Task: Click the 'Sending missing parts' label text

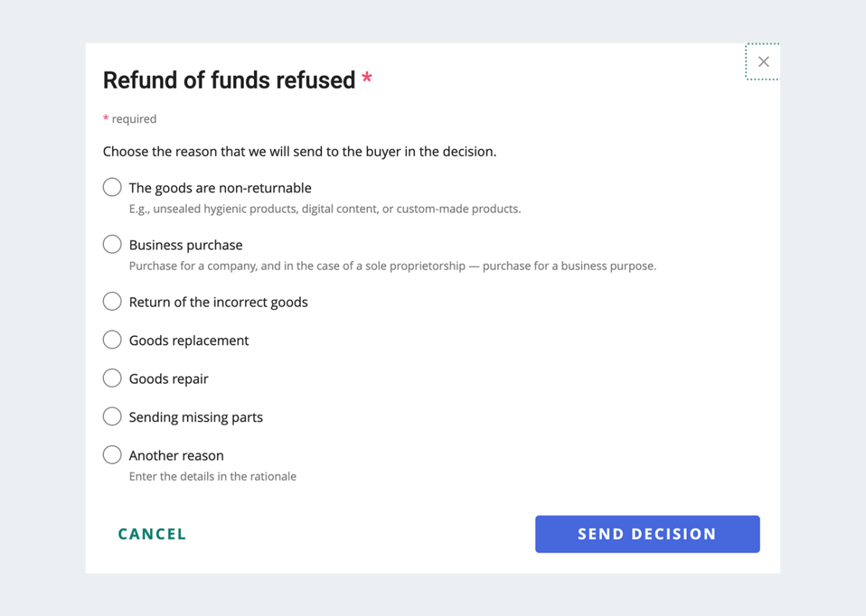Action: (x=195, y=416)
